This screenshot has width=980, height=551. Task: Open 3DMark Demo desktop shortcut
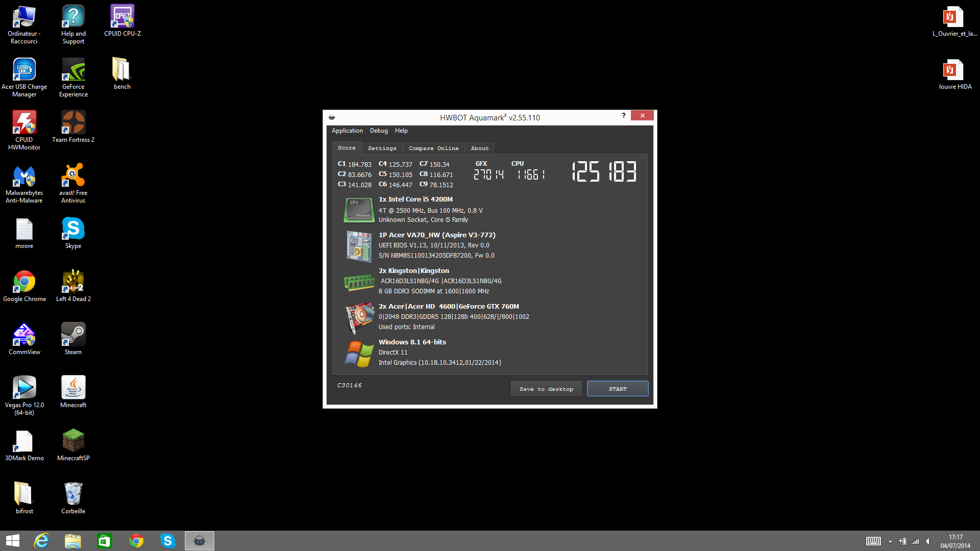click(24, 445)
